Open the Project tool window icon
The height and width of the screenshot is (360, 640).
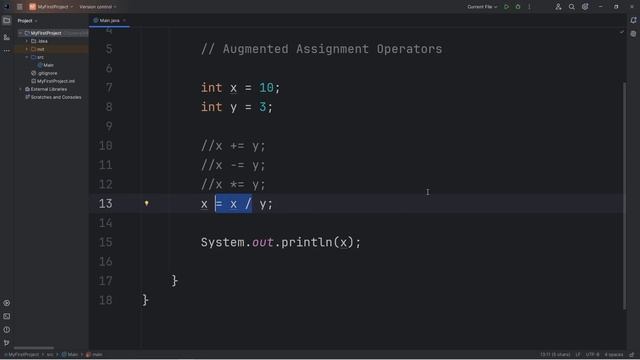[7, 20]
